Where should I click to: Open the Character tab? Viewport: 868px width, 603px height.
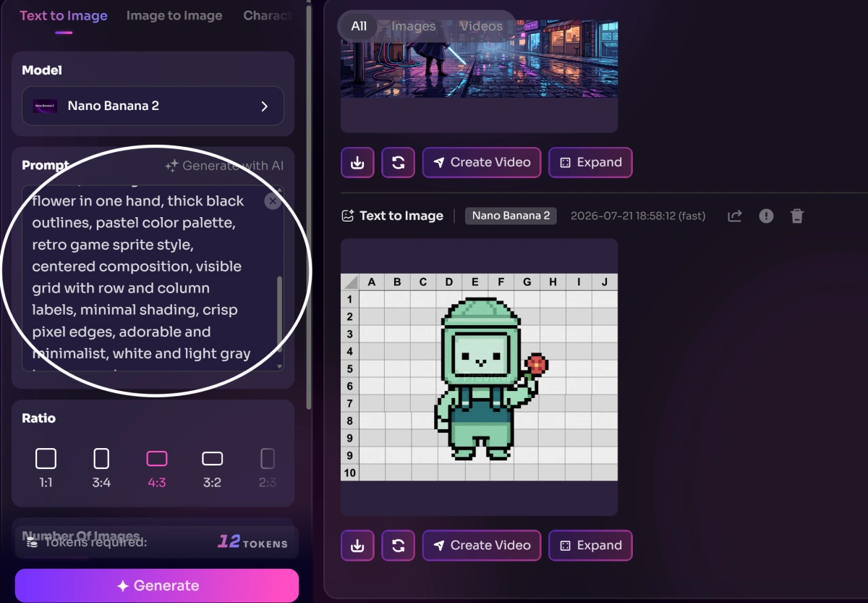pos(268,16)
